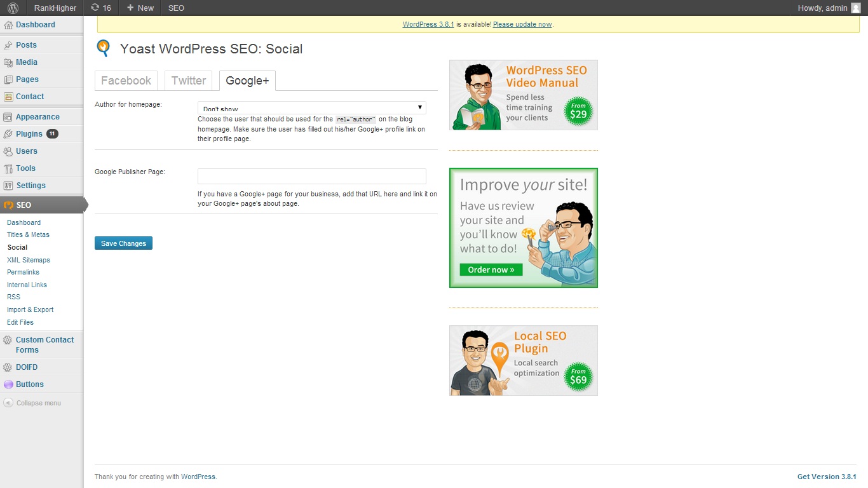This screenshot has height=488, width=868.
Task: Click the updates refresh icon showing 16
Action: 95,8
